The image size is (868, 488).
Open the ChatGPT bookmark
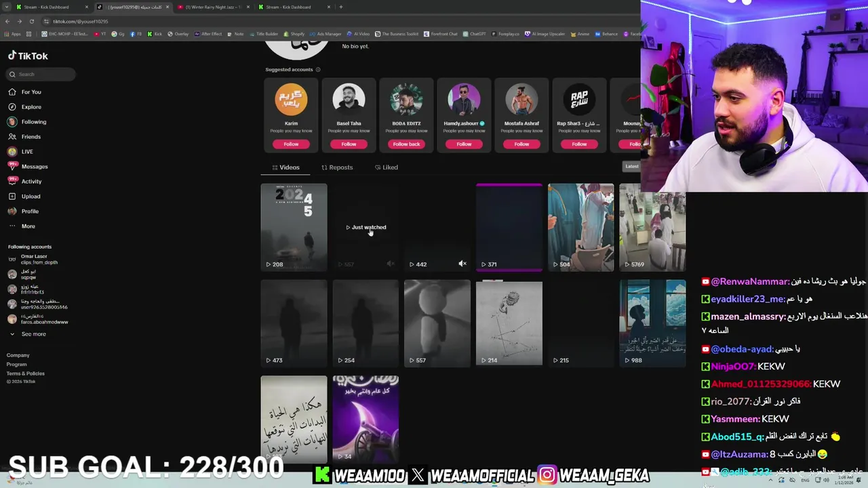click(x=474, y=34)
